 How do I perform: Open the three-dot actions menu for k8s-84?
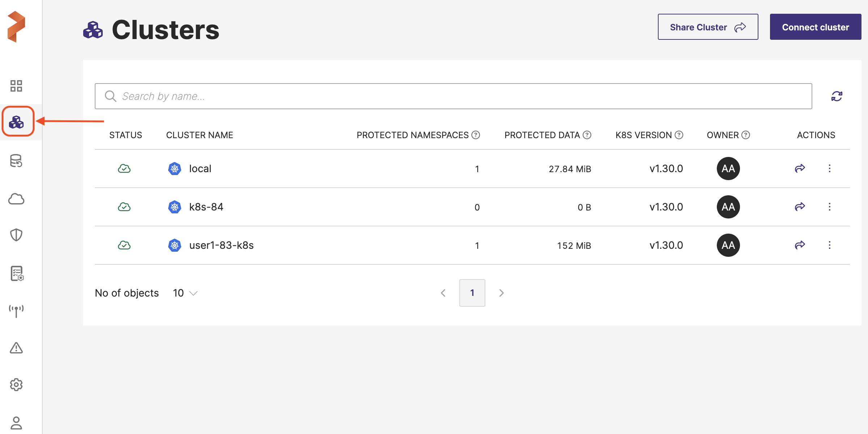(830, 207)
